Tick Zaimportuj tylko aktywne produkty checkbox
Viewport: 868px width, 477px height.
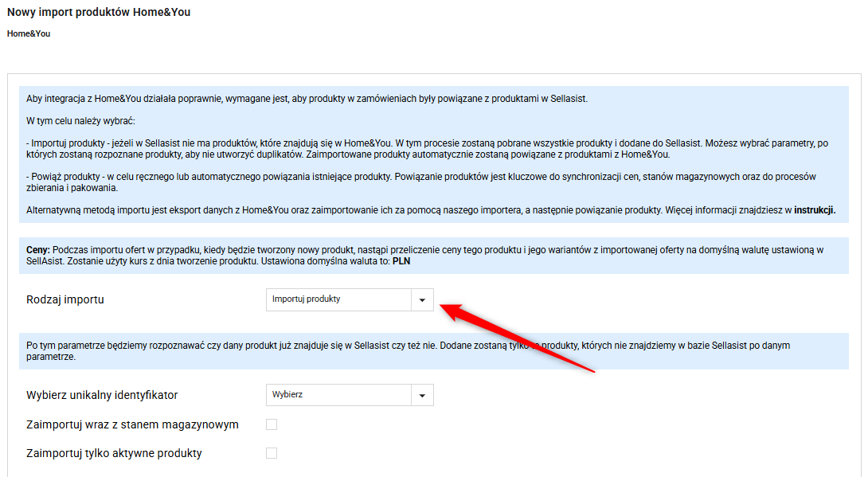272,453
